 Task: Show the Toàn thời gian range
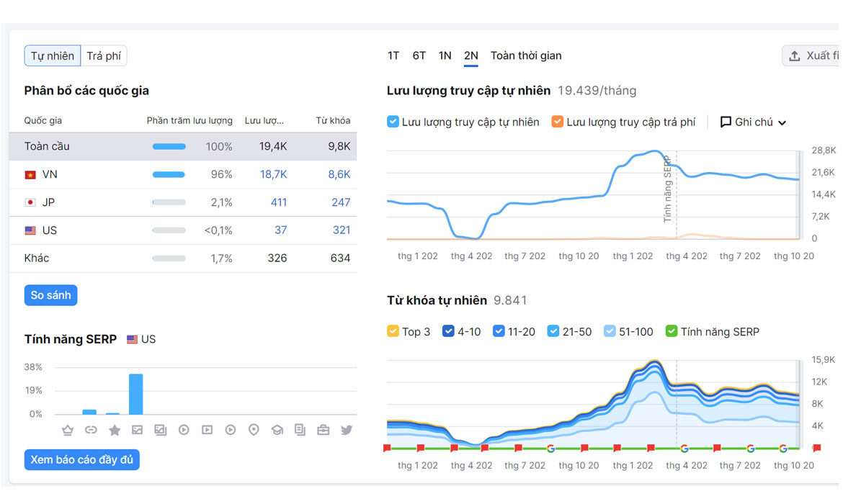(526, 56)
